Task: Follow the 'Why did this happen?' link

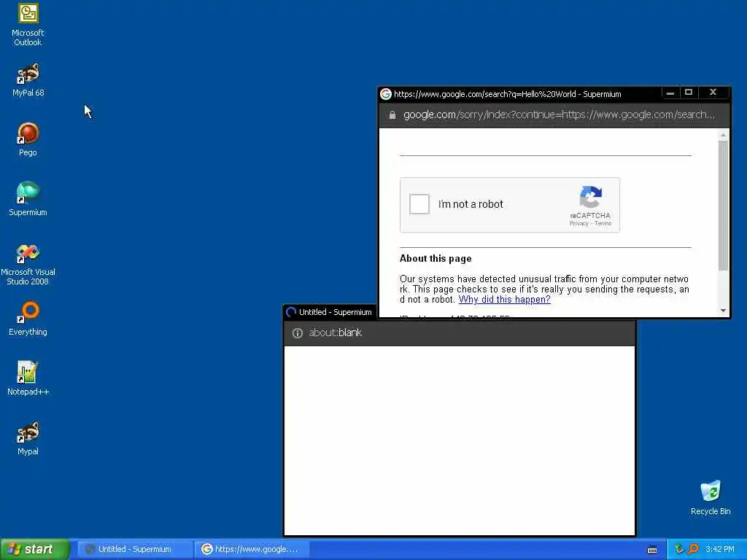Action: point(504,299)
